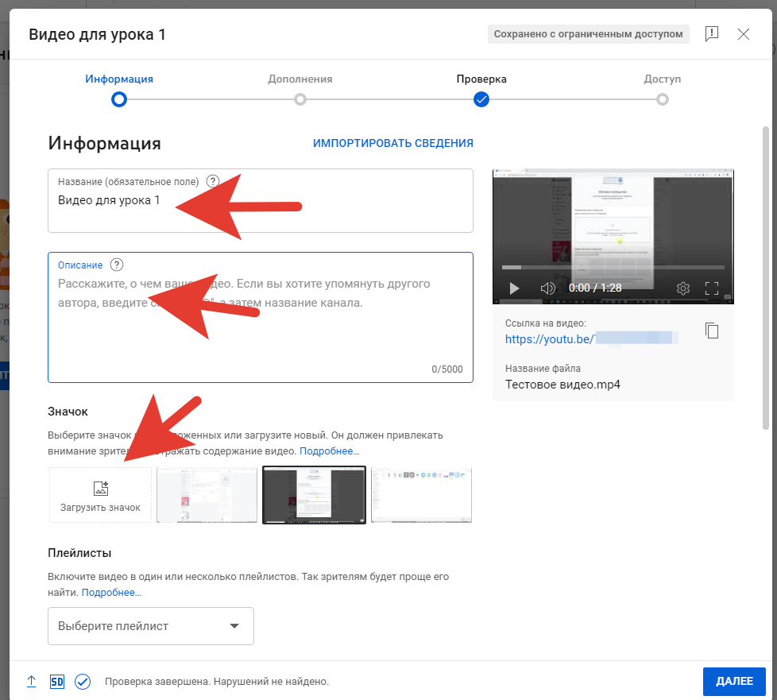Click Загрузить значок upload thumbnail box
This screenshot has width=777, height=700.
101,495
